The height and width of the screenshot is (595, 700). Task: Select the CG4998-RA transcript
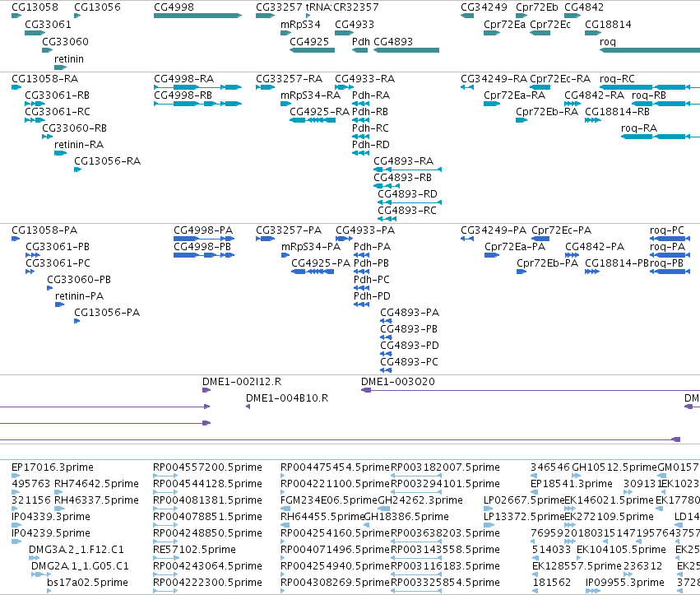197,87
